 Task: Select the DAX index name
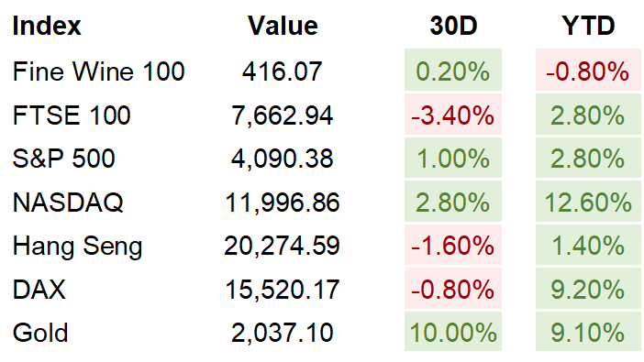pos(39,290)
